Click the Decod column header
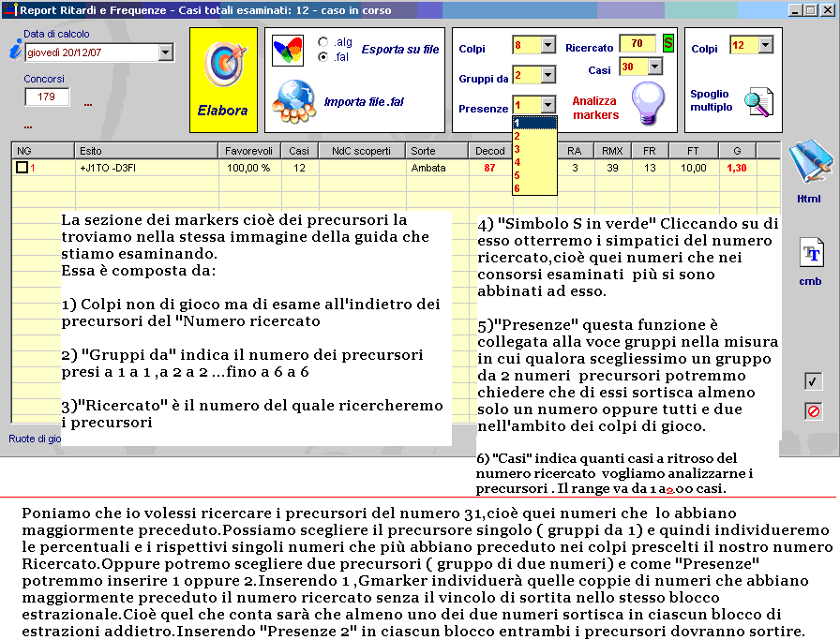 490,151
